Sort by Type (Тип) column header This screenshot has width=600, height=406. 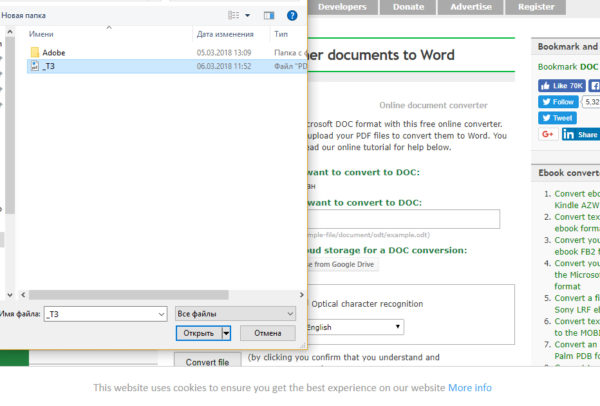[281, 34]
